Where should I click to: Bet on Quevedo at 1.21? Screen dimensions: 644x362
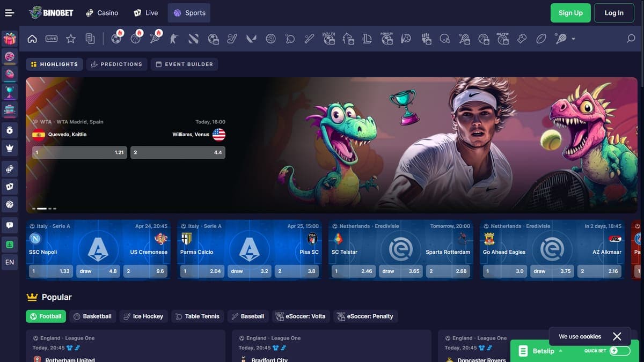click(79, 153)
